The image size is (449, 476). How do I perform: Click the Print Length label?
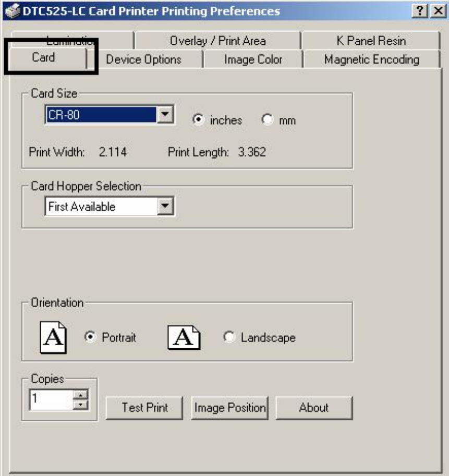[198, 152]
